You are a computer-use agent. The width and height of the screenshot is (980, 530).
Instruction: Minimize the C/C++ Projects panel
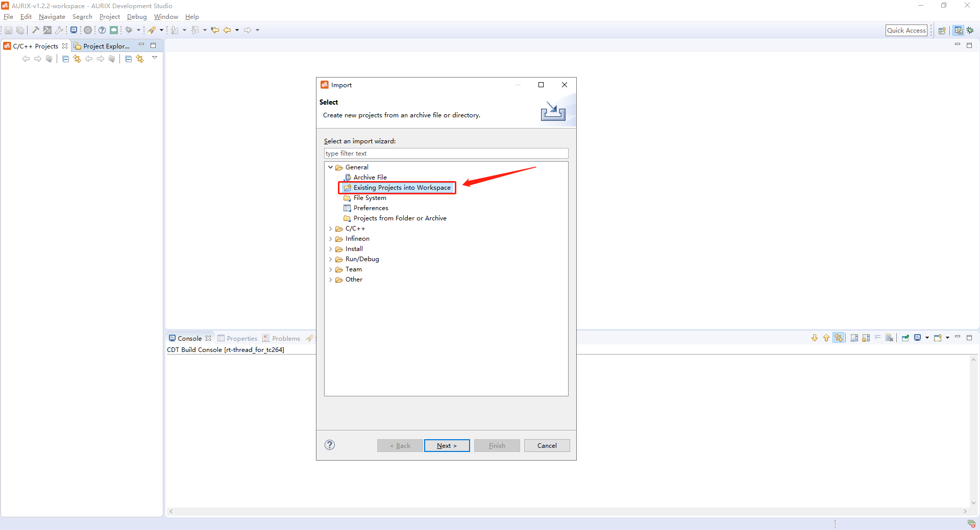pos(141,45)
